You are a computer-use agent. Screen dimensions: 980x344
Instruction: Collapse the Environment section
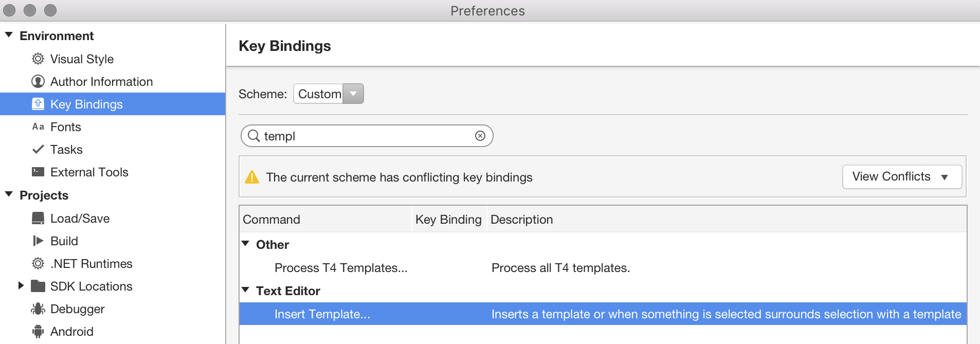click(8, 34)
